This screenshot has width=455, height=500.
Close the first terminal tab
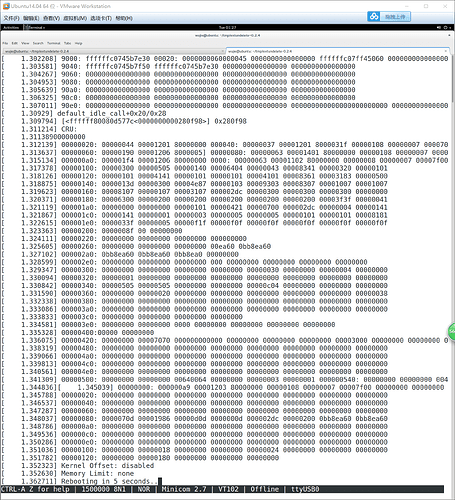[223, 51]
